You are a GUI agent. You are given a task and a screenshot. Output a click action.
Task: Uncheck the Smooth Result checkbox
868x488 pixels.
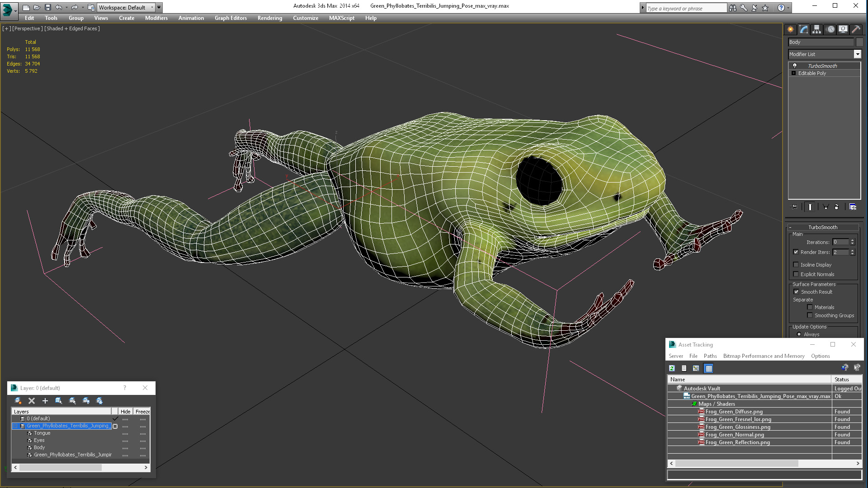click(x=796, y=292)
